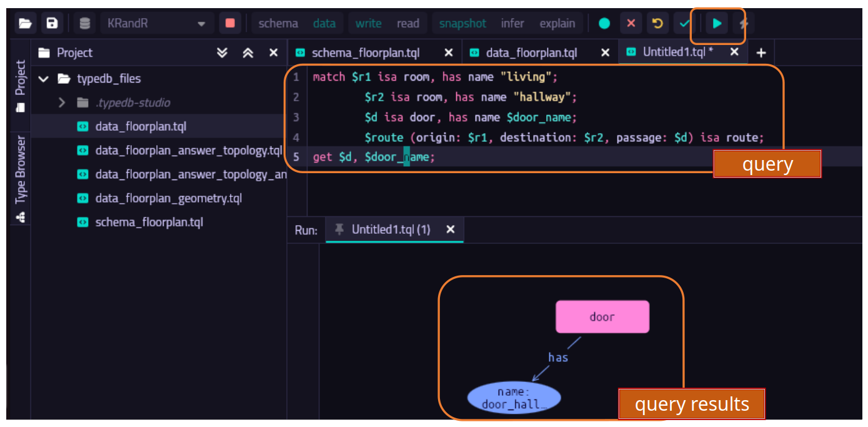Switch to data_floorplan.tql editor tab

coord(531,53)
